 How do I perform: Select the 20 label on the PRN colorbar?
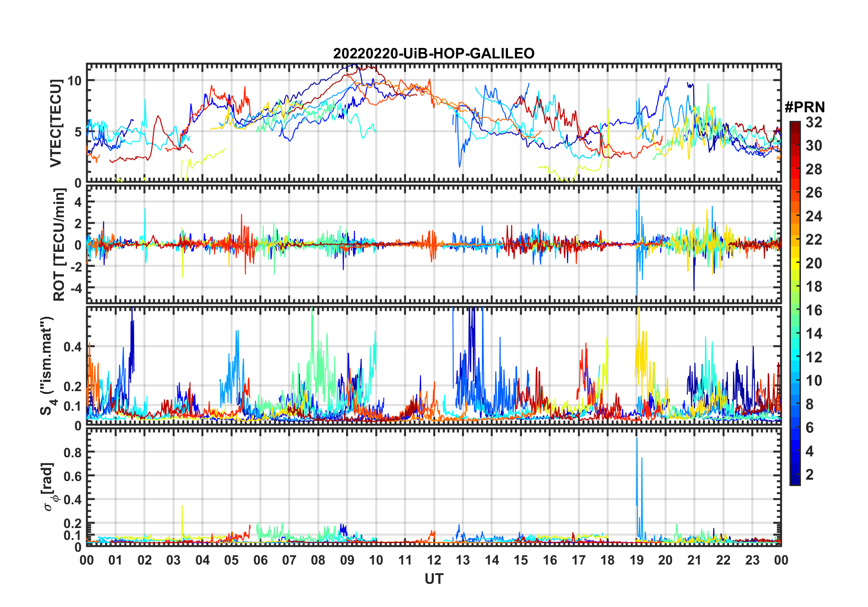point(814,263)
